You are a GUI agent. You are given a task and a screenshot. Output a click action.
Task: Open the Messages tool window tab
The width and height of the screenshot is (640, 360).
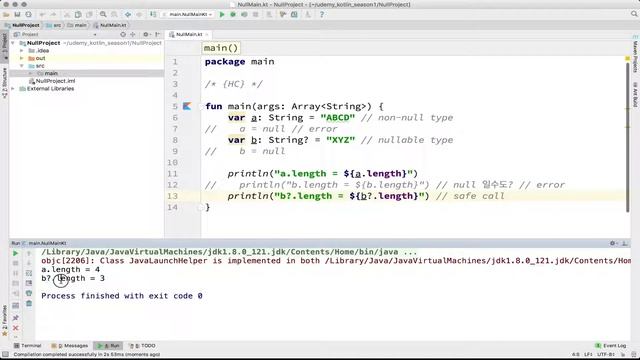tap(70, 346)
